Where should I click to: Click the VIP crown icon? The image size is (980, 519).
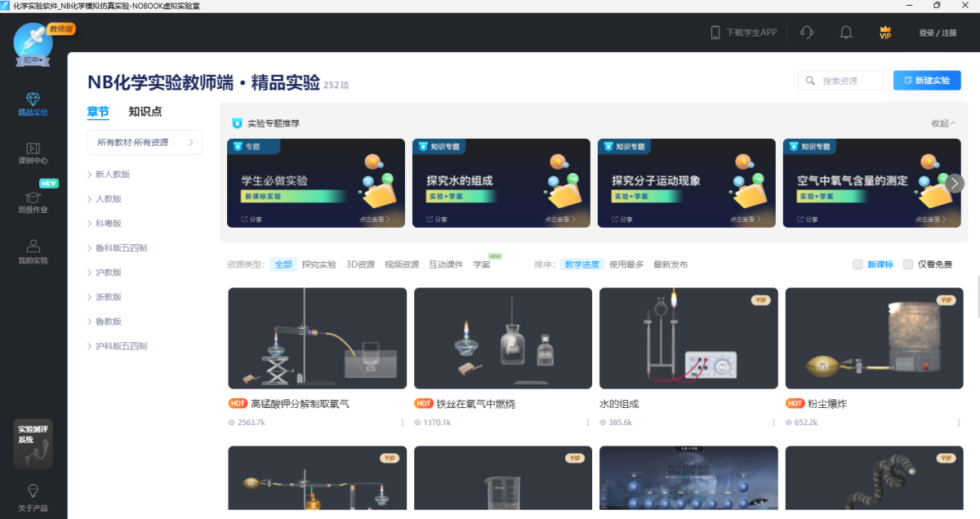pos(885,33)
